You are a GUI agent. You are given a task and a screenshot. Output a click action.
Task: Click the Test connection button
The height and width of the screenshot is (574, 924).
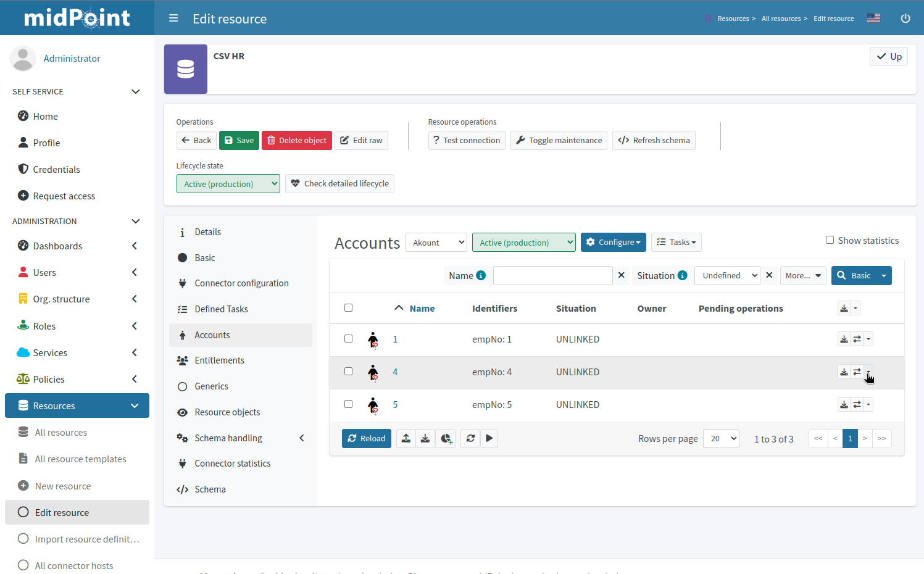pyautogui.click(x=467, y=140)
